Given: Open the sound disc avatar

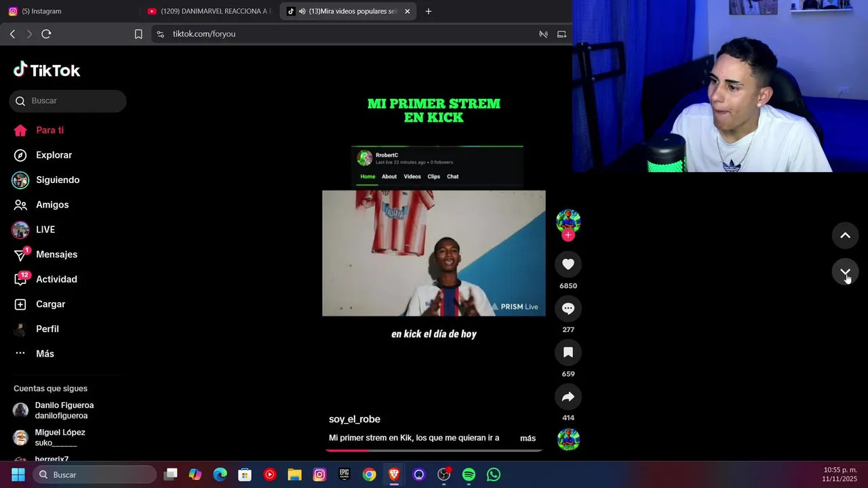Looking at the screenshot, I should click(568, 439).
